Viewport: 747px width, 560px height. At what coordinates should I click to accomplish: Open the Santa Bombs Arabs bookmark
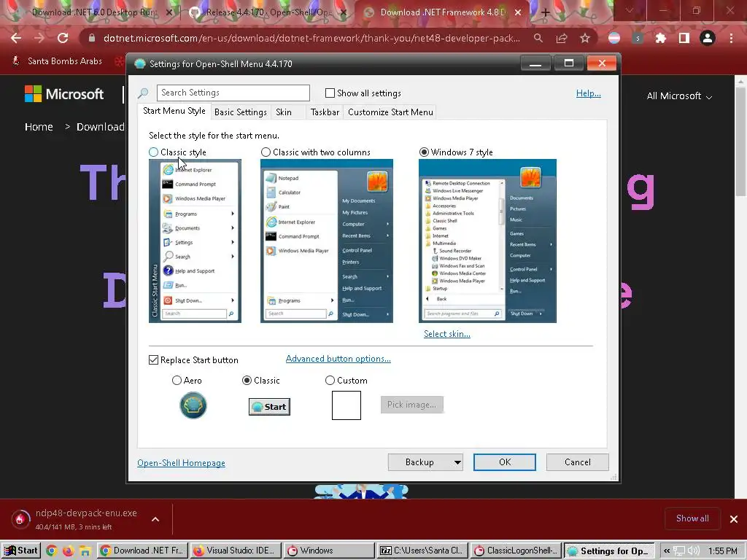click(x=57, y=61)
